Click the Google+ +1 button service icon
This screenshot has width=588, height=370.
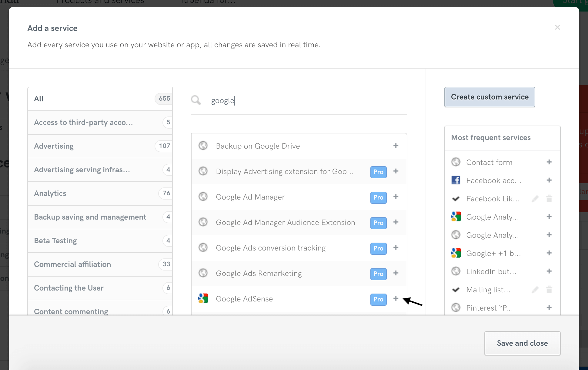point(456,253)
